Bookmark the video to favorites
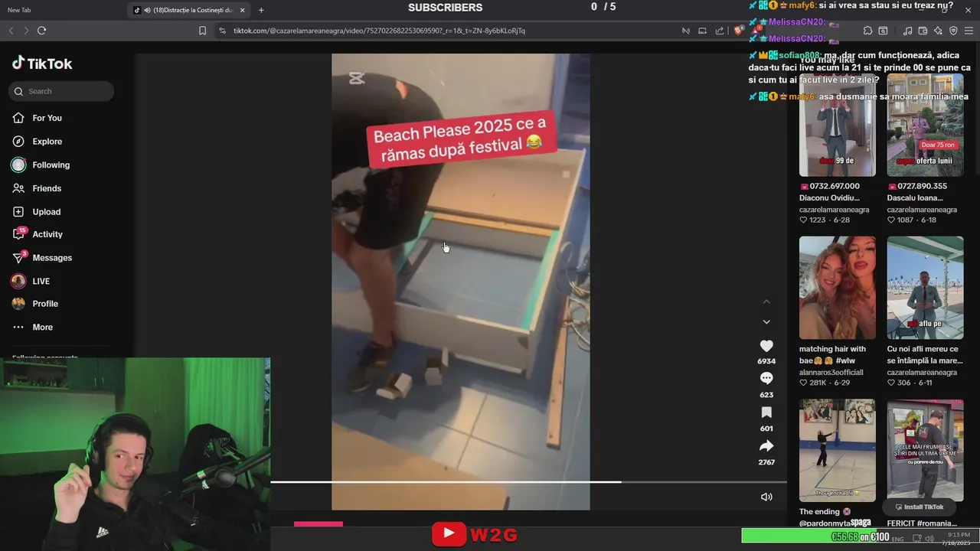Screen dimensions: 980x551 (766, 412)
